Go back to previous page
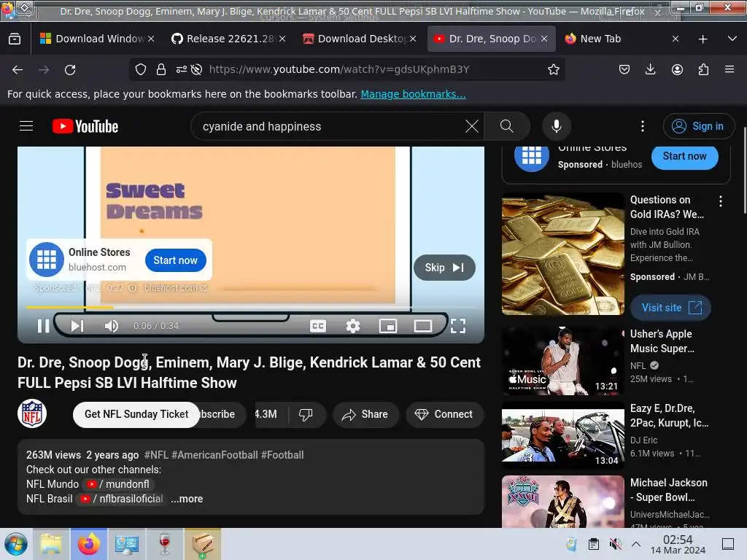747x560 pixels. click(x=18, y=69)
